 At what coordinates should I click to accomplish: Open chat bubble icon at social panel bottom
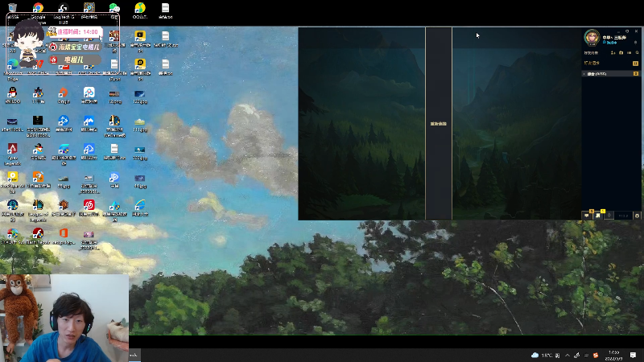(x=587, y=216)
